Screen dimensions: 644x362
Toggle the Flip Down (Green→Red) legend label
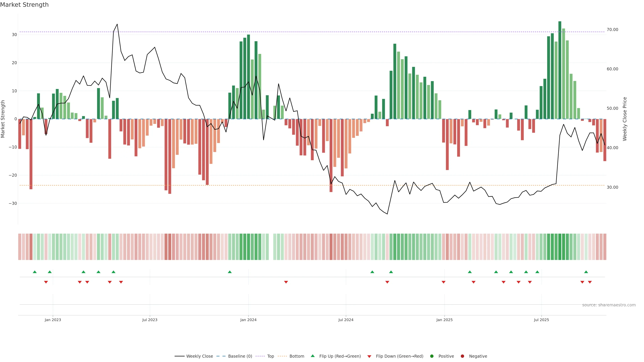399,356
